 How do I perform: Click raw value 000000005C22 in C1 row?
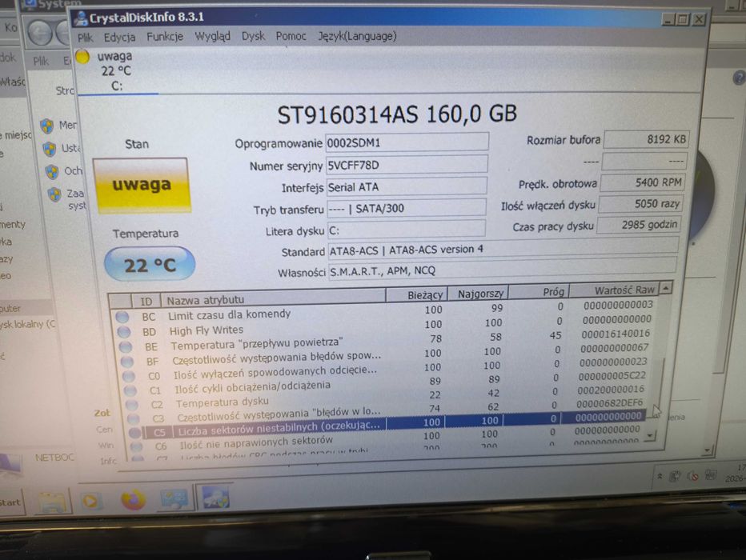(x=612, y=376)
